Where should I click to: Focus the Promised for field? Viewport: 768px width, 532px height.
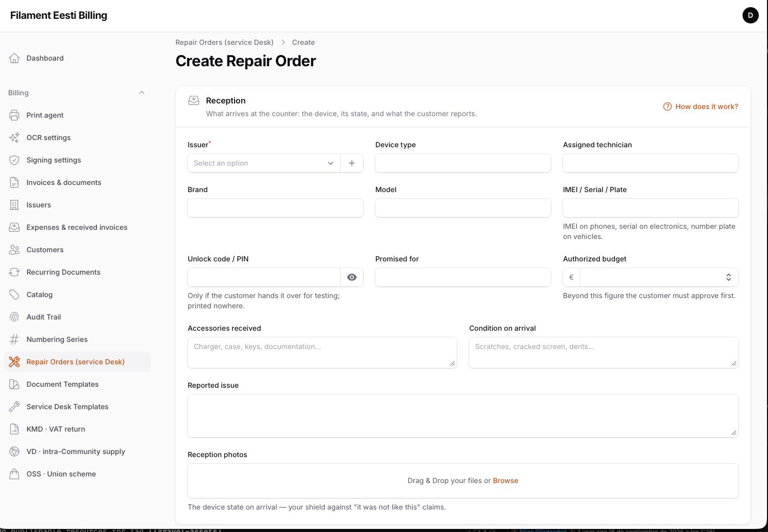[463, 277]
